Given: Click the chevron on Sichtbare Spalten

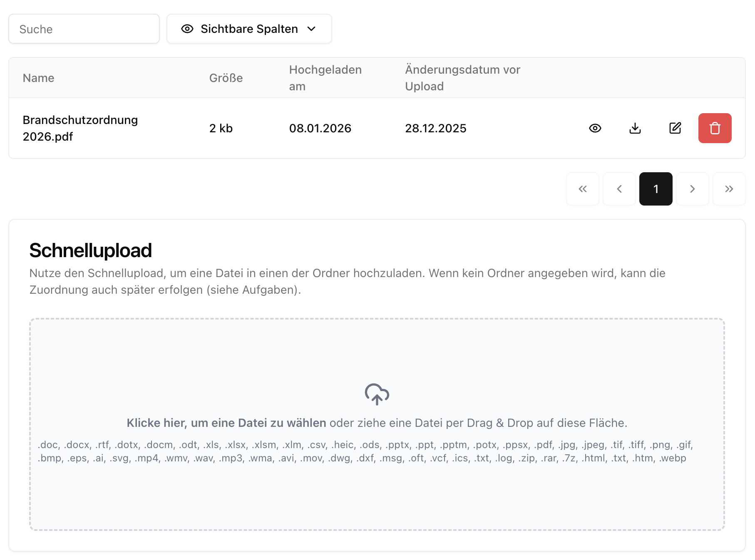Looking at the screenshot, I should pyautogui.click(x=311, y=29).
